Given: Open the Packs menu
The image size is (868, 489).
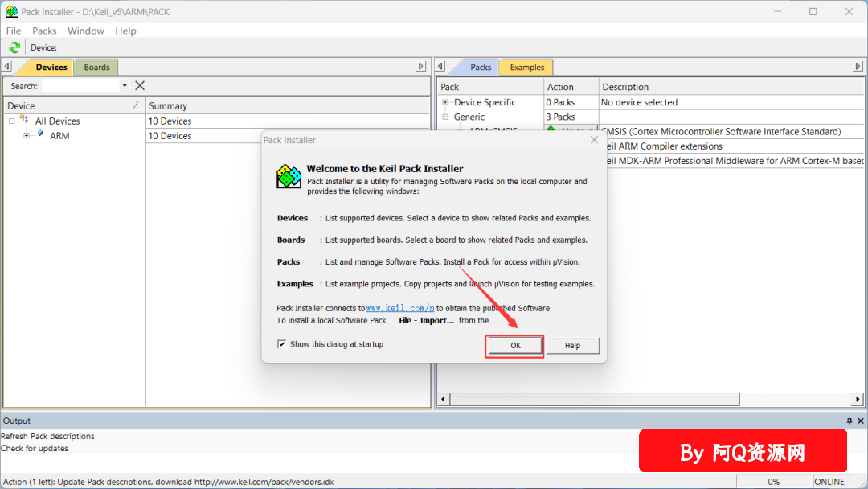Looking at the screenshot, I should [x=44, y=31].
